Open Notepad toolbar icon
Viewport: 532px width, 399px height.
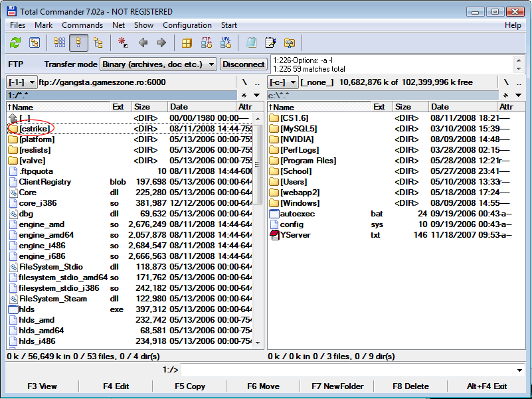(270, 42)
